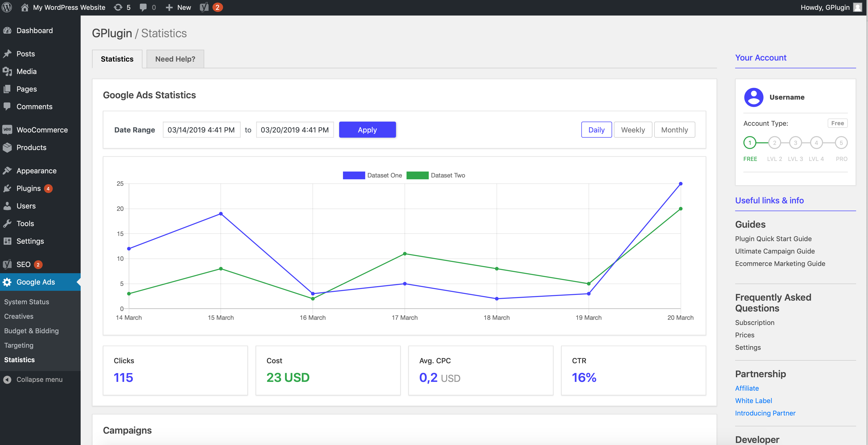
Task: Click the Collapse menu arrow icon
Action: 7,380
